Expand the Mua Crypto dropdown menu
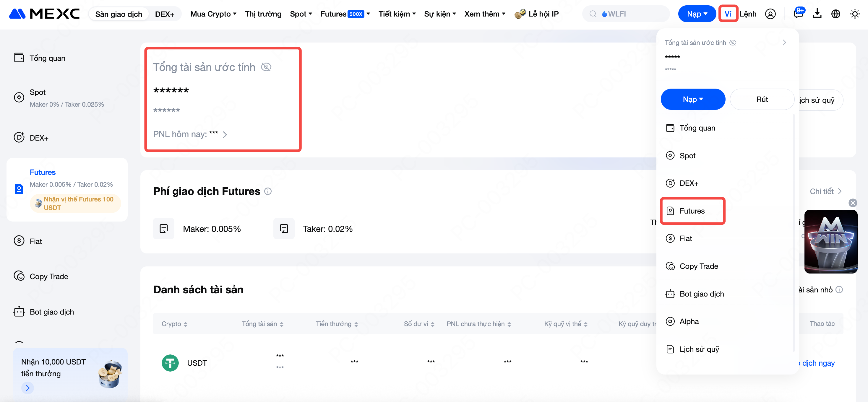 [x=213, y=14]
